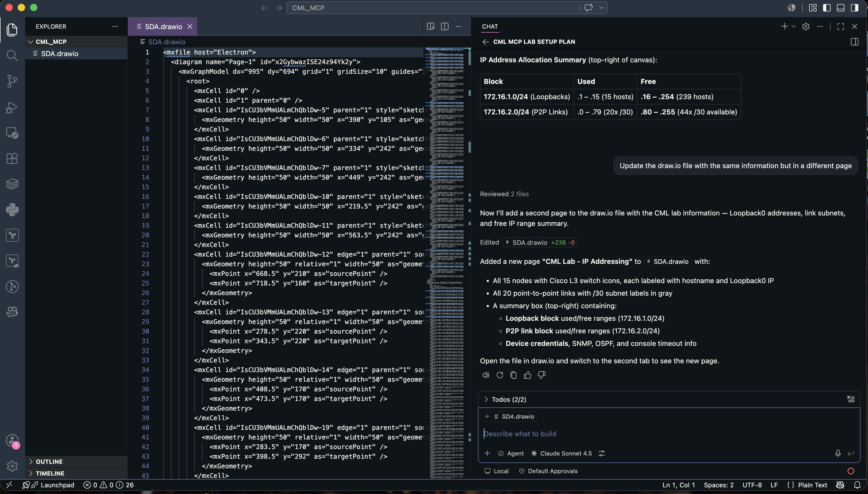Screen dimensions: 868x494
Task: Change Spaces: 2 indentation setting
Action: coord(719,485)
